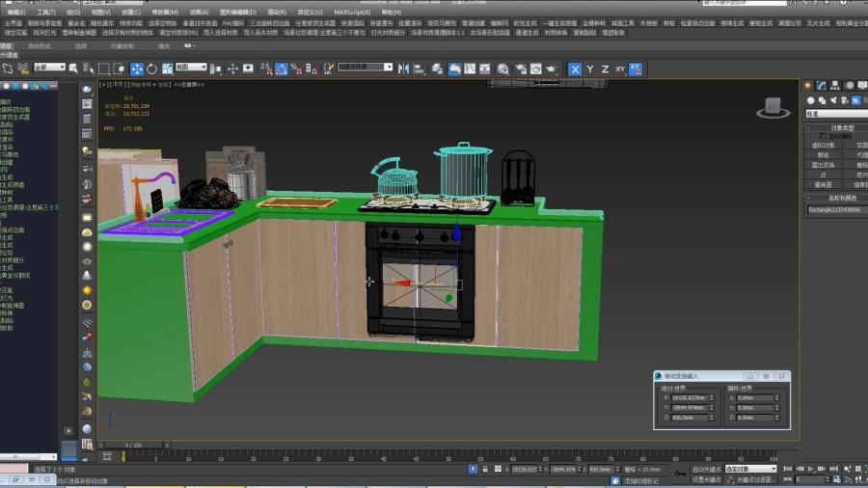The width and height of the screenshot is (868, 488).
Task: Toggle the selection lock padlock icon
Action: [x=485, y=469]
